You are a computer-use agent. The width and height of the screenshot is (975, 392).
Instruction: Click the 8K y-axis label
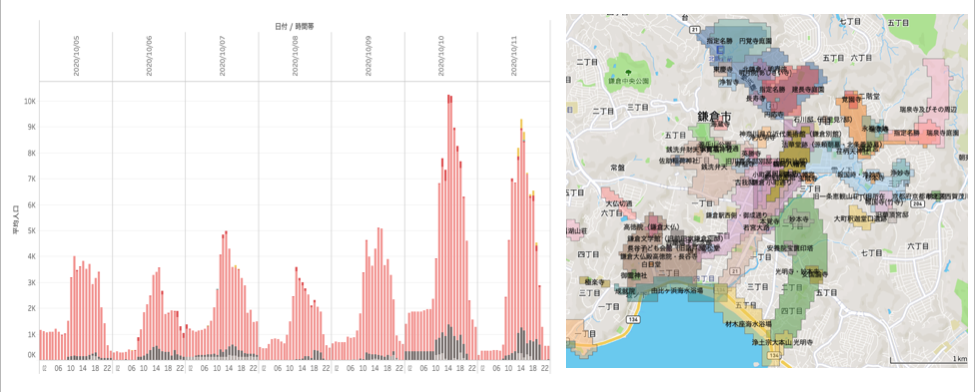click(31, 153)
